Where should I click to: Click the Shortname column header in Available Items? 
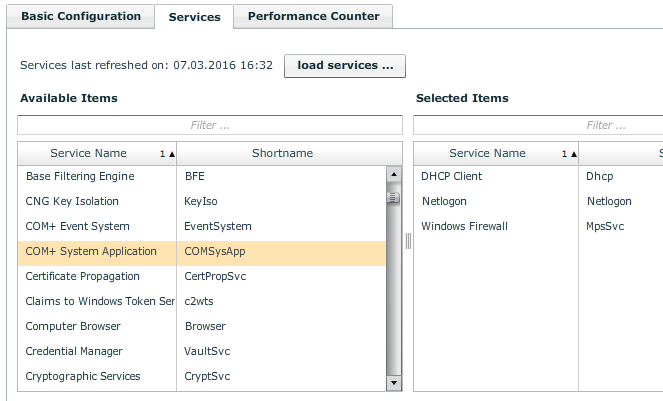click(282, 153)
